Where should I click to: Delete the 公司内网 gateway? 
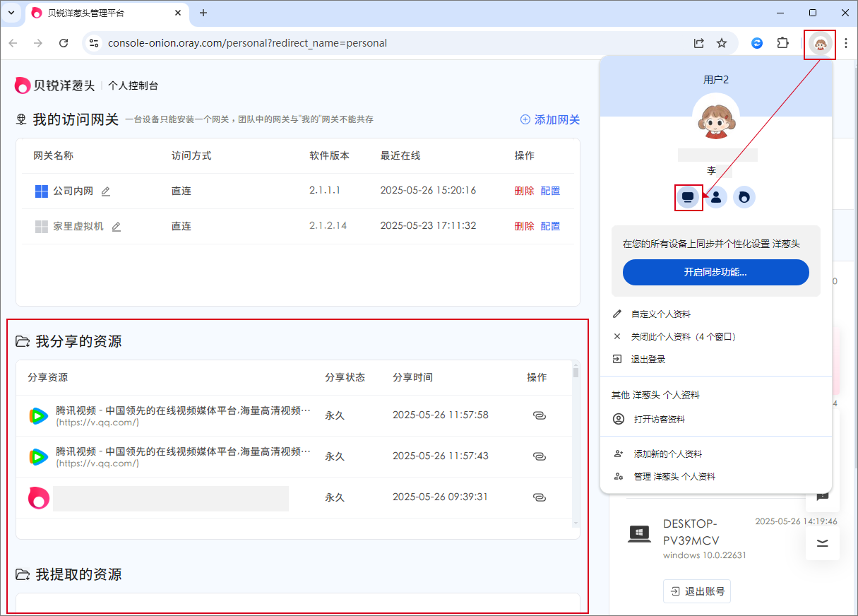525,191
